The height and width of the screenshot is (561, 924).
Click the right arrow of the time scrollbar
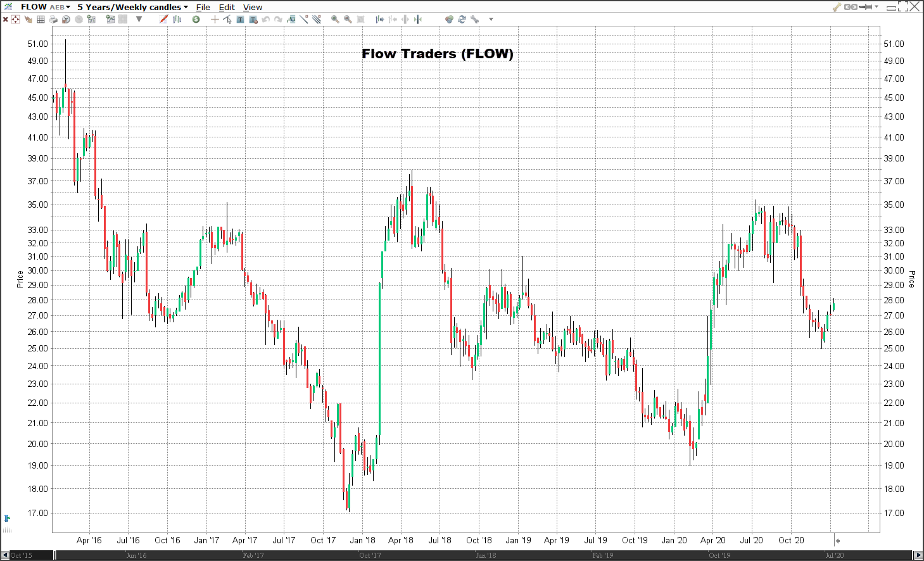click(x=919, y=555)
